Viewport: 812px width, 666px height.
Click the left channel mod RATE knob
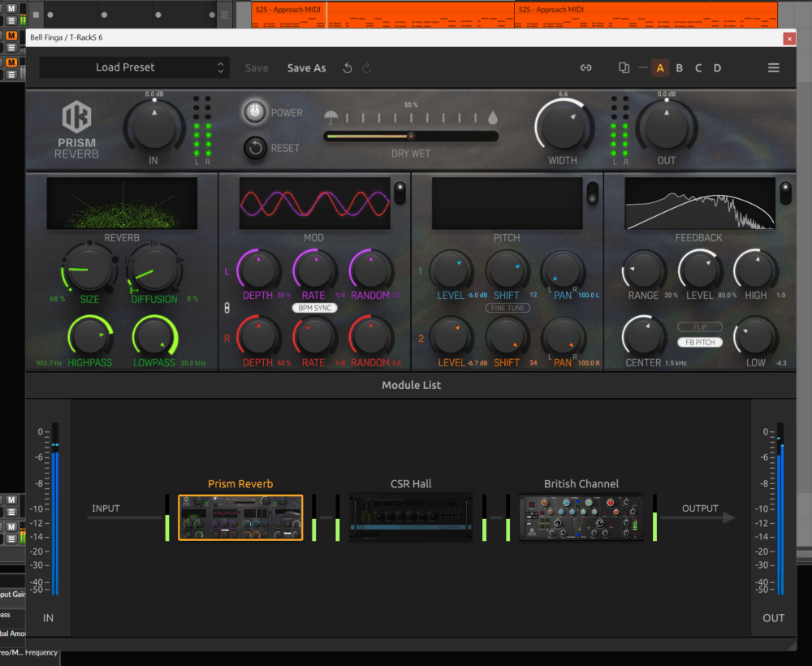[x=315, y=270]
